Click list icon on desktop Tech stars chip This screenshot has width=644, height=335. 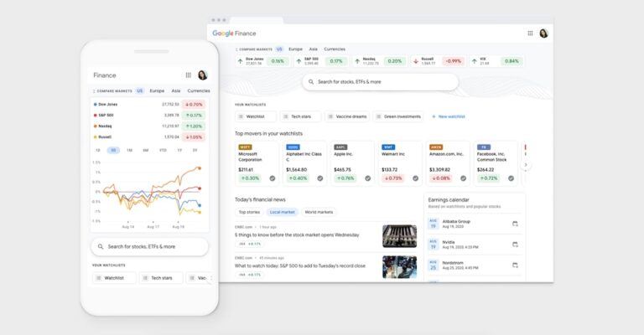pos(286,117)
